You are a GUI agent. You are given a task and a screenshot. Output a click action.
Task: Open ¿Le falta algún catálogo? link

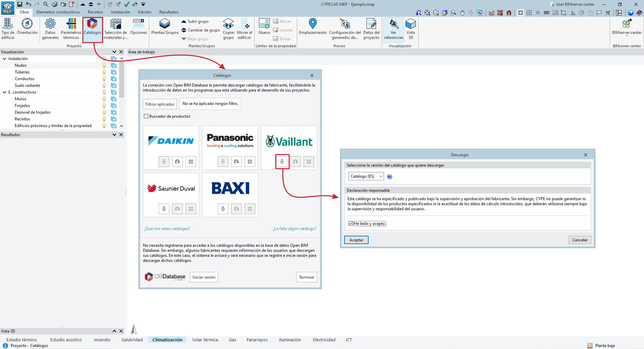pos(294,229)
